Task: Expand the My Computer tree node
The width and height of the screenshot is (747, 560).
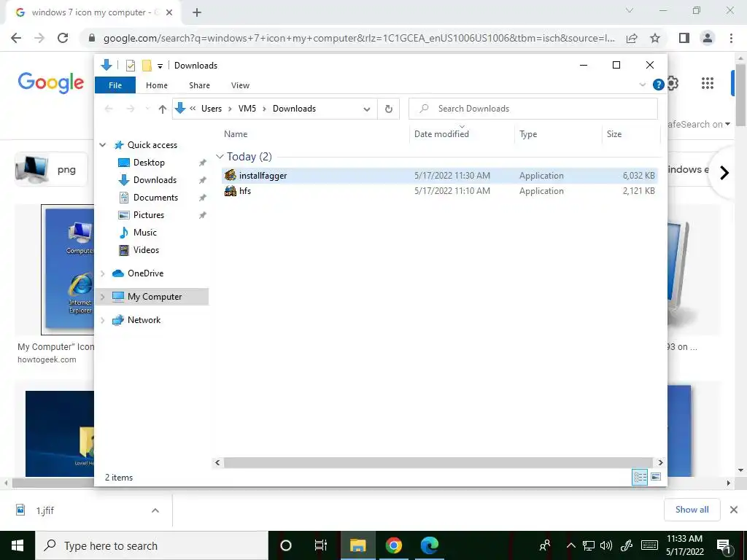Action: click(x=102, y=297)
